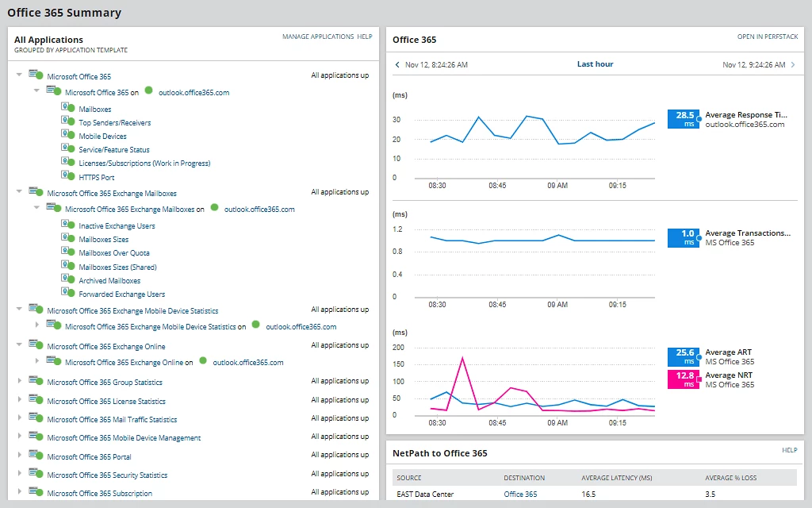Select the Last hour time period label

pos(595,64)
